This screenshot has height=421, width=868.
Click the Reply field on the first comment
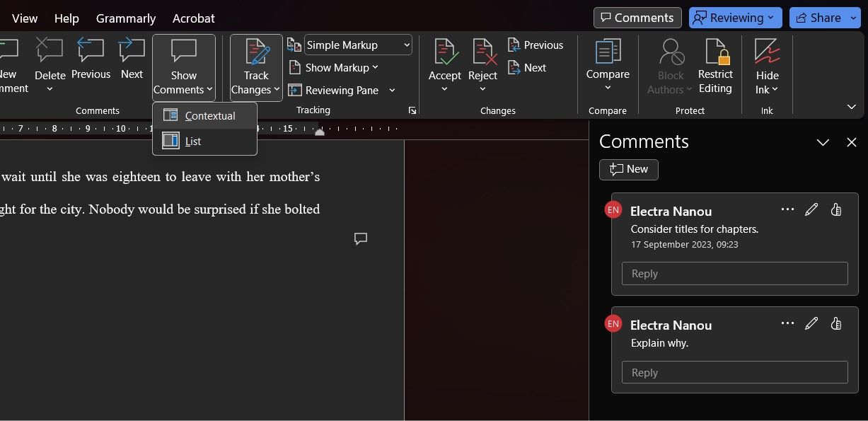coord(734,273)
